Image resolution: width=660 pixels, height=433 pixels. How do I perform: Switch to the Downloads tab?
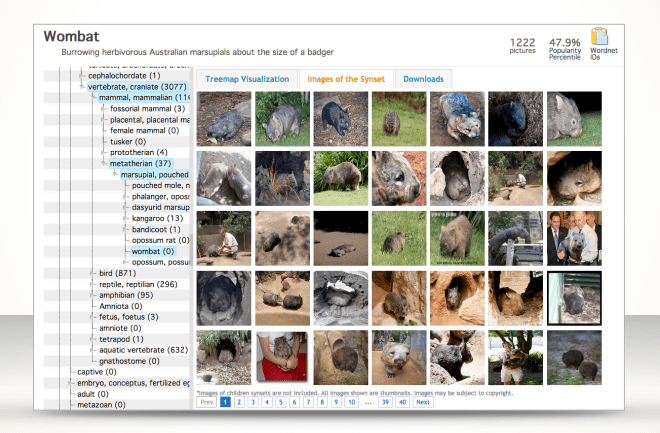[x=423, y=79]
